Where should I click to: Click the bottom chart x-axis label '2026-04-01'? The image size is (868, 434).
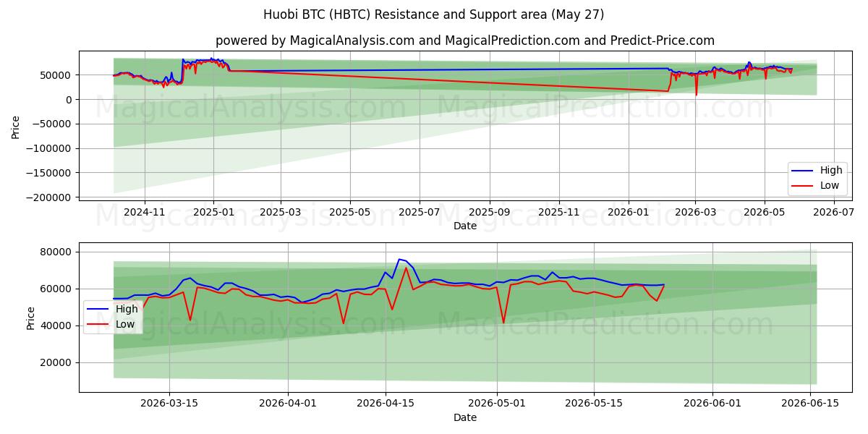[288, 404]
